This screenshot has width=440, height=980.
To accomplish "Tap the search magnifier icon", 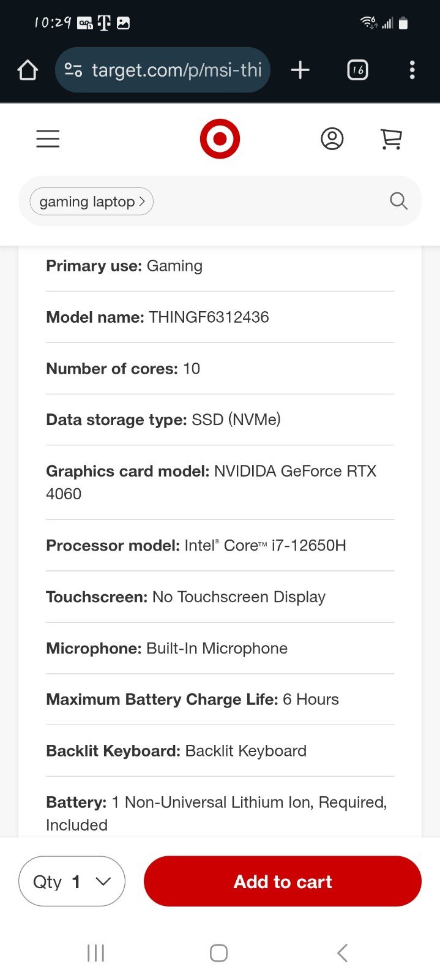I will click(x=398, y=201).
